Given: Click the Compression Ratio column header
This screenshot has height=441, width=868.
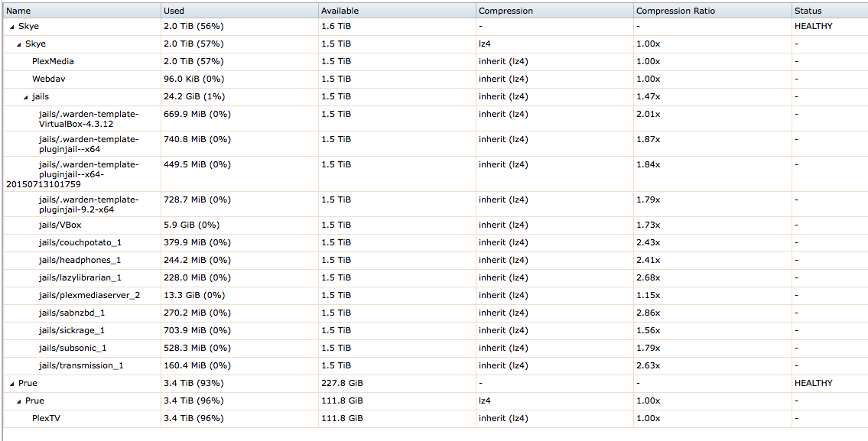Looking at the screenshot, I should 713,11.
